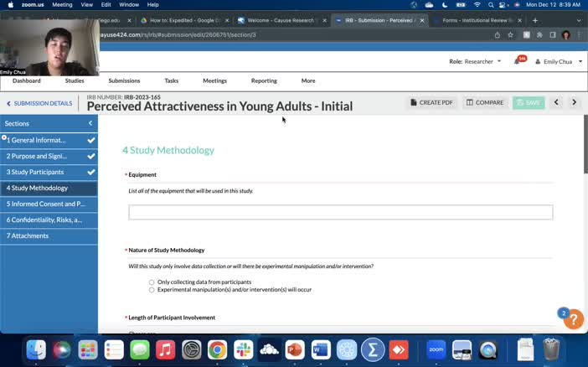588x367 pixels.
Task: Open a new browser tab
Action: pos(535,20)
